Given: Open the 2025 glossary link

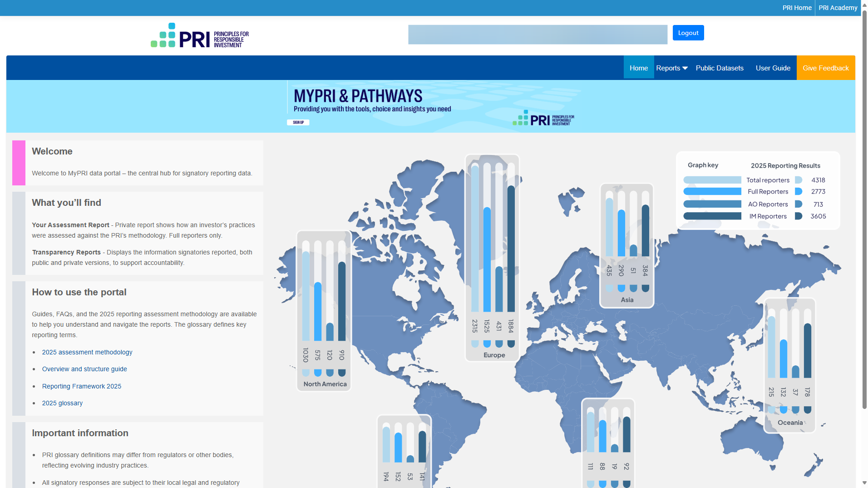Looking at the screenshot, I should 62,403.
